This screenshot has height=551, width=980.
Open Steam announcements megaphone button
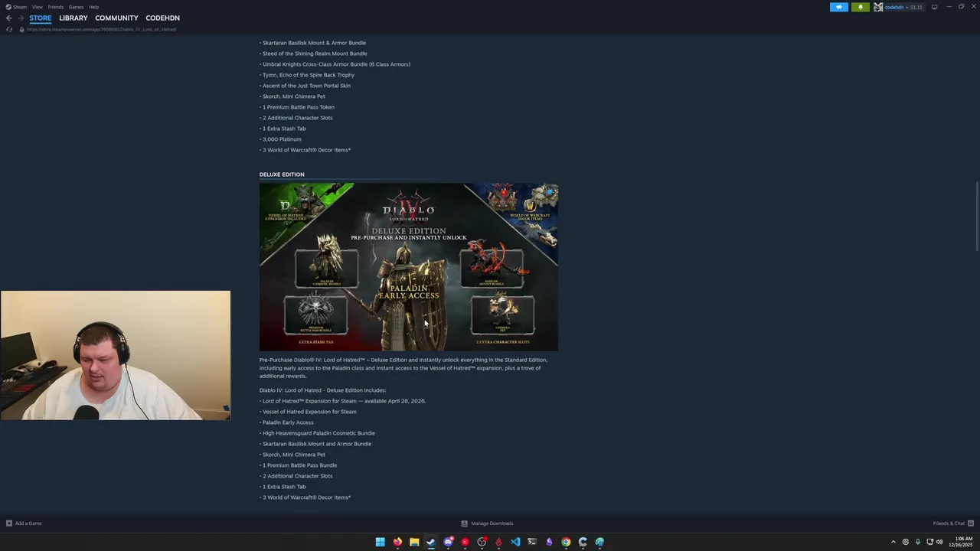[839, 7]
